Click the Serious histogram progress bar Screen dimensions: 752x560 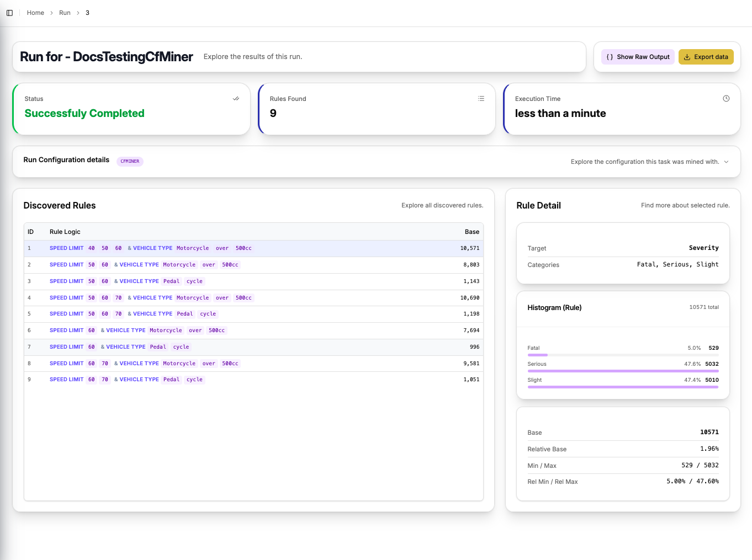pos(623,371)
